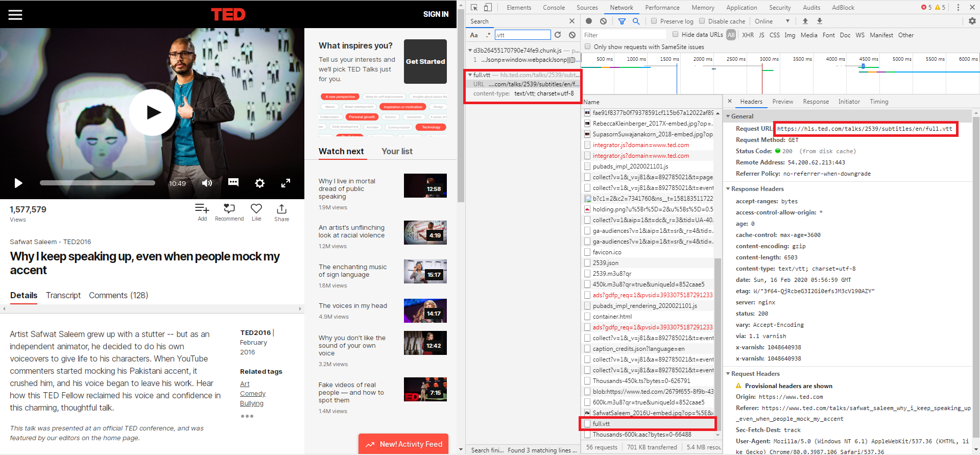
Task: Check Only show requests with SameSite issues
Action: (x=588, y=46)
